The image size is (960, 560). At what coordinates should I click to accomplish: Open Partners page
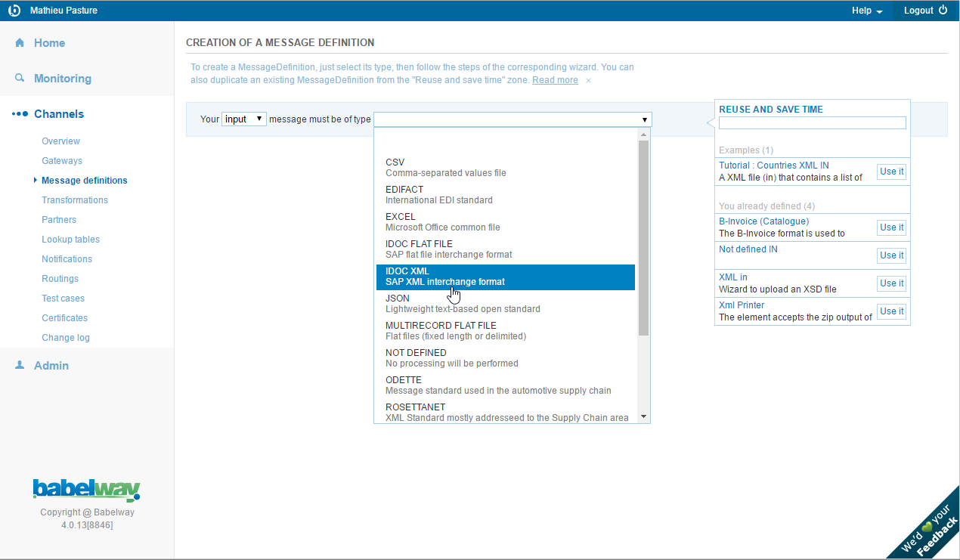point(59,220)
